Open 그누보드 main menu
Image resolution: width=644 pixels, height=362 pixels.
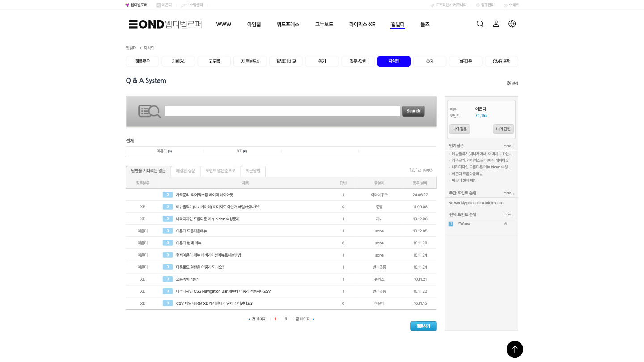[x=324, y=25]
